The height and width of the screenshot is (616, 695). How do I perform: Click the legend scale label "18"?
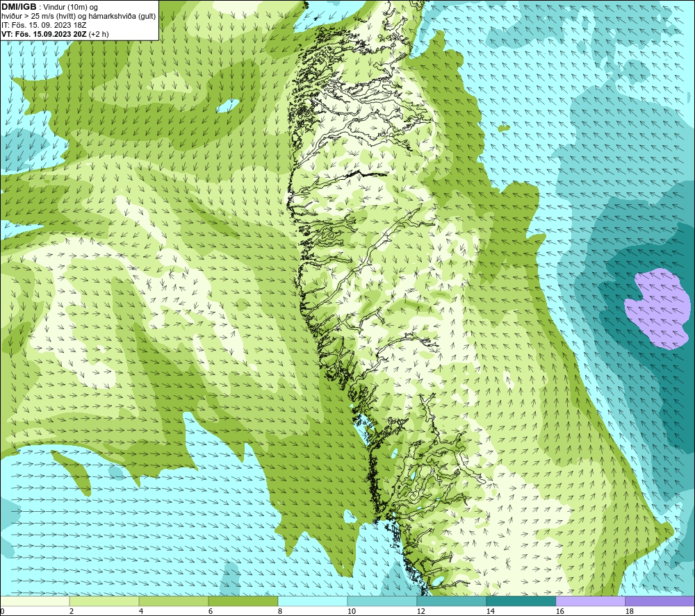[x=630, y=611]
